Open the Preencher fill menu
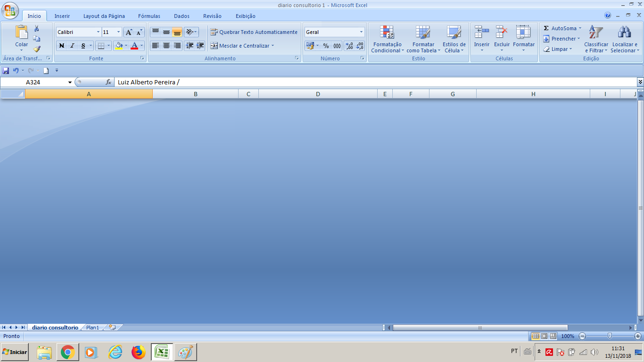The width and height of the screenshot is (644, 362). tap(561, 39)
